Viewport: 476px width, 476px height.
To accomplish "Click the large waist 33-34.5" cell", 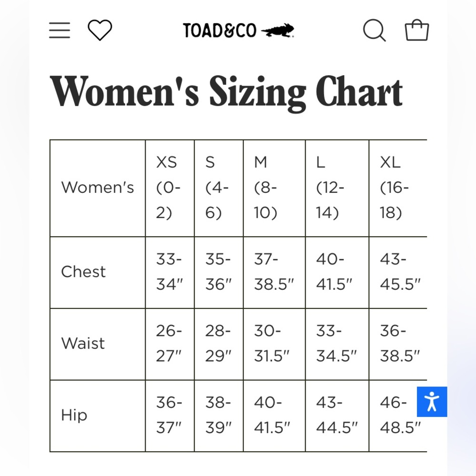I will click(x=337, y=344).
